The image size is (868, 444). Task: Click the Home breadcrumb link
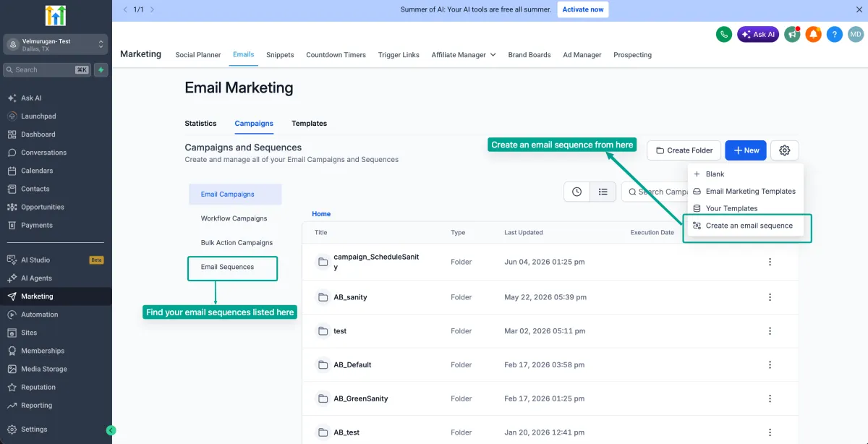(321, 214)
